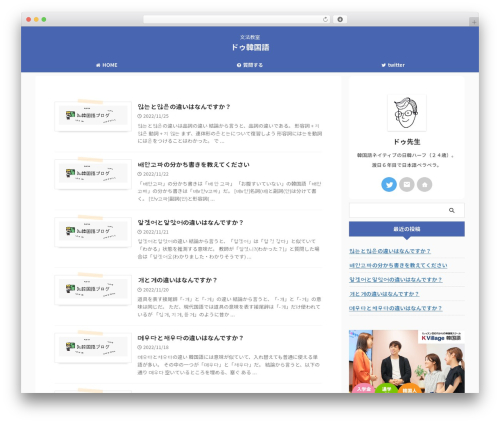Screen dimensions: 500x423
Task: Click the browser reload icon
Action: click(325, 19)
